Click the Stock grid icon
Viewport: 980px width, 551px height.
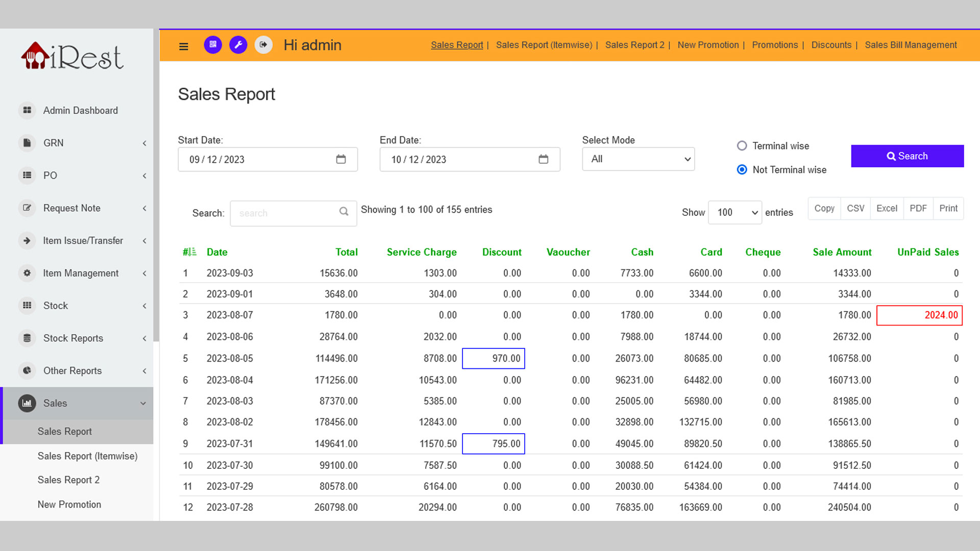27,306
